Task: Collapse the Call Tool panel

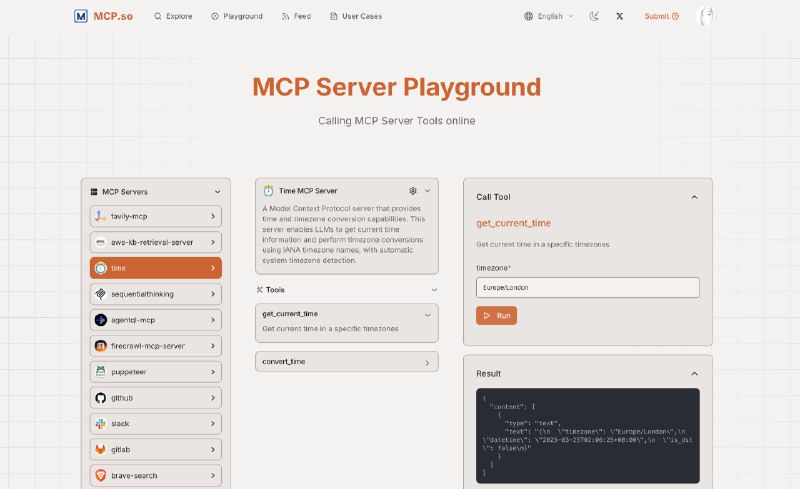Action: [x=694, y=197]
